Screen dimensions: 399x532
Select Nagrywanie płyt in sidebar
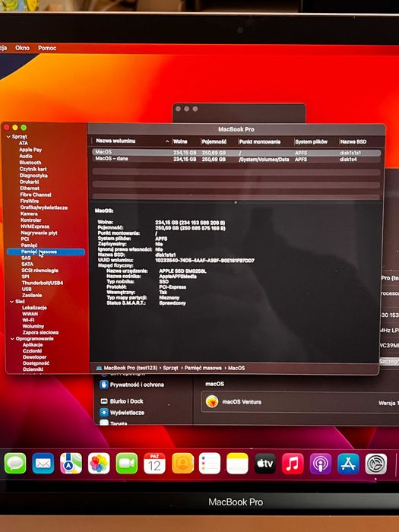(39, 233)
